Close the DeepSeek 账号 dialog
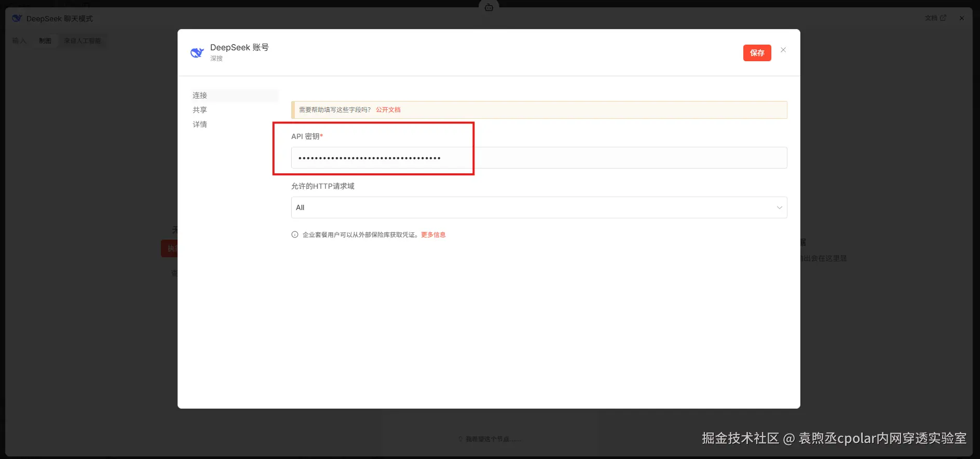Image resolution: width=980 pixels, height=459 pixels. point(783,50)
